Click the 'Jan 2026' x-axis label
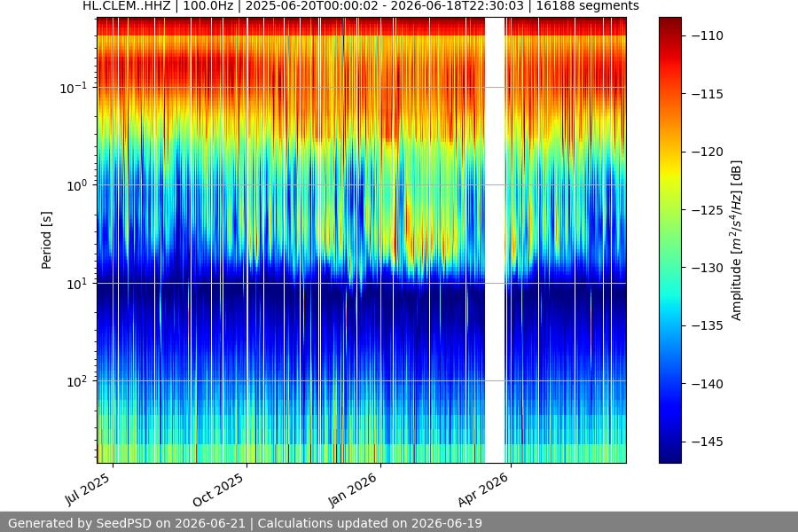This screenshot has width=798, height=532. tap(353, 489)
